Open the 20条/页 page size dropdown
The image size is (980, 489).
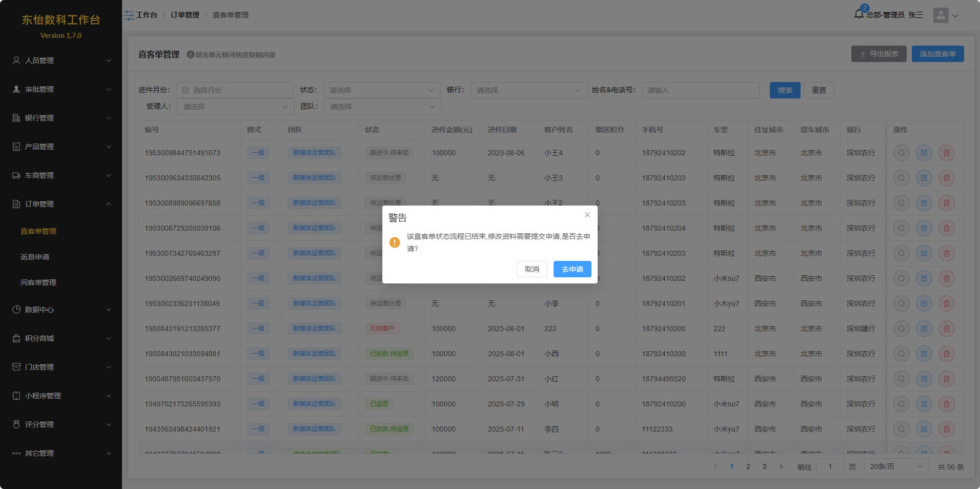click(x=896, y=466)
